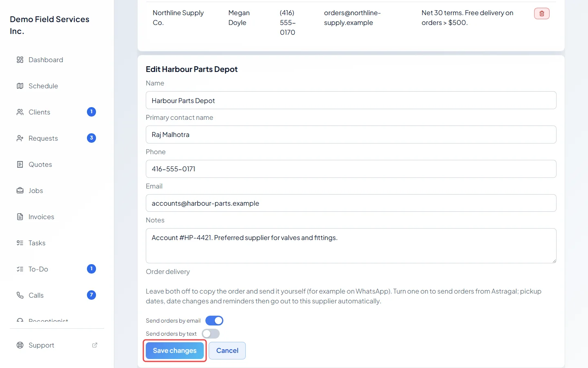The height and width of the screenshot is (368, 588).
Task: Click the Quotes document icon
Action: click(x=20, y=164)
